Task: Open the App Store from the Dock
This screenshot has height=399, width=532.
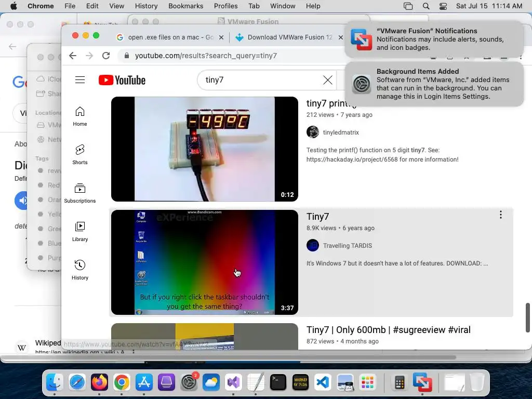Action: point(144,382)
